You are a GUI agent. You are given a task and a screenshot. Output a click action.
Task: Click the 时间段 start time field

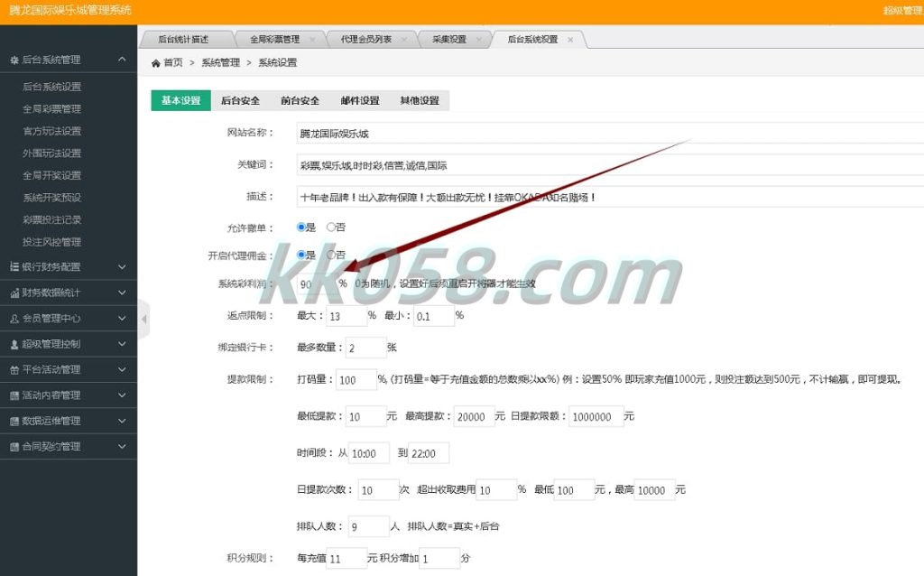pyautogui.click(x=369, y=453)
